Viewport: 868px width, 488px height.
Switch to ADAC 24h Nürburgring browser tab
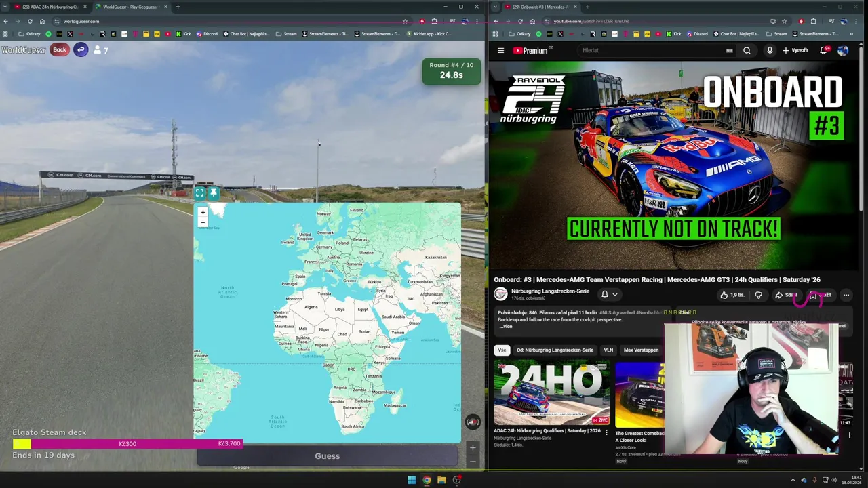click(x=50, y=7)
